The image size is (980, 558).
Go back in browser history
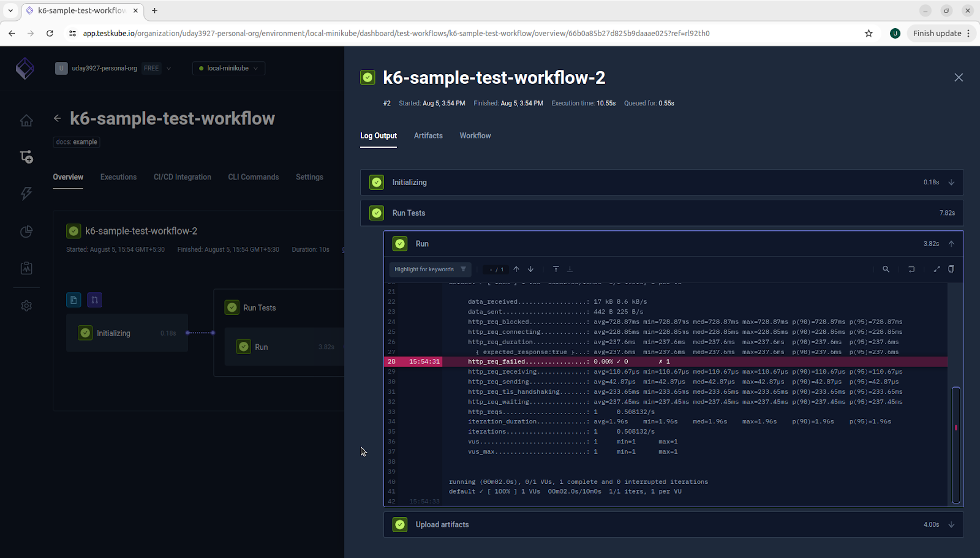pyautogui.click(x=12, y=33)
